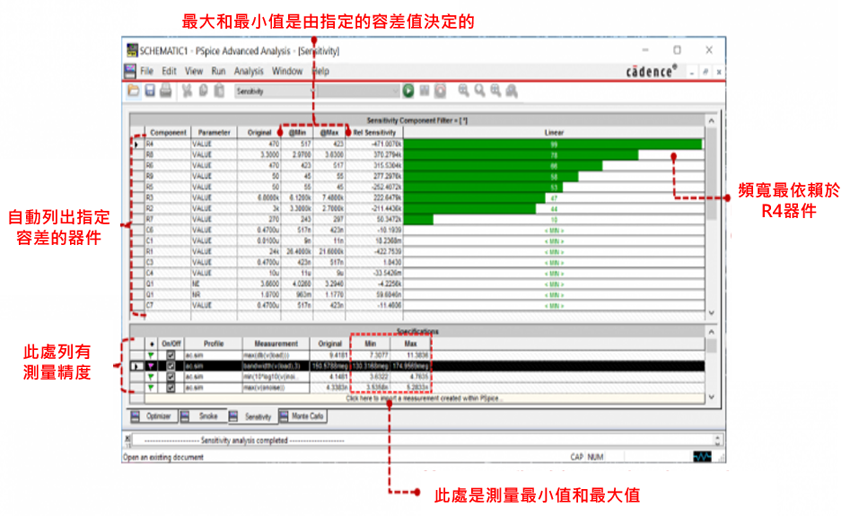Click the Profile column header in Specifications
This screenshot has height=516, width=850.
[x=214, y=344]
